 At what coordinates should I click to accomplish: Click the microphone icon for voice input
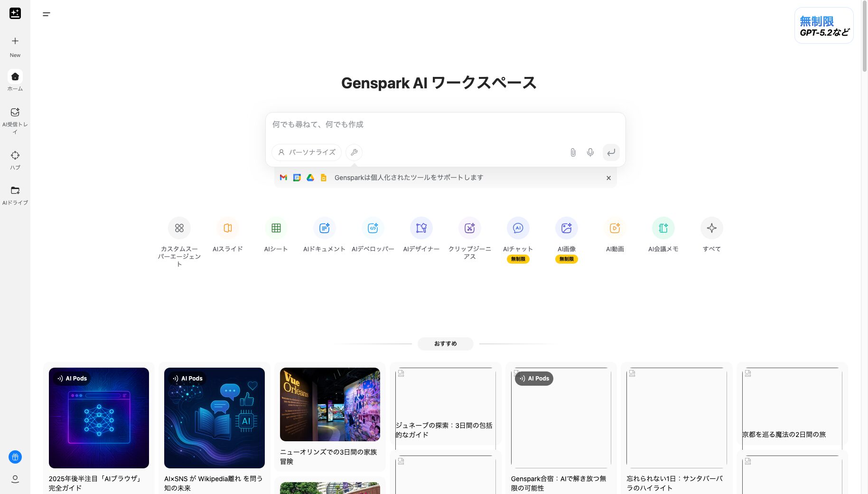pos(590,152)
